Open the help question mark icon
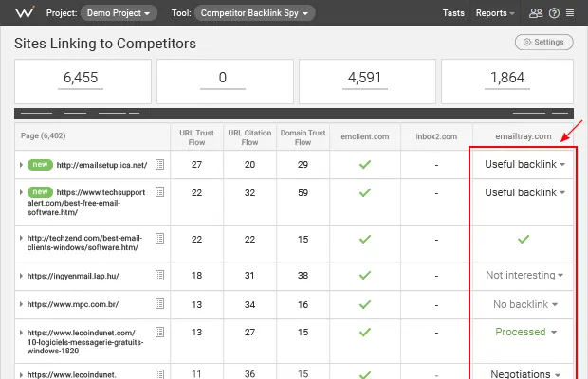Screen dimensions: 588x379 (x=554, y=13)
